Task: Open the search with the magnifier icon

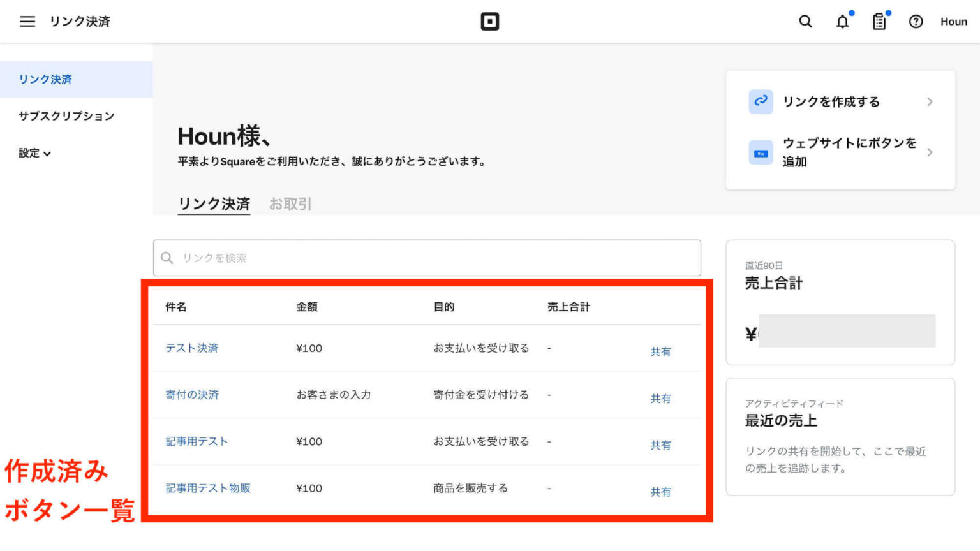Action: [x=805, y=21]
